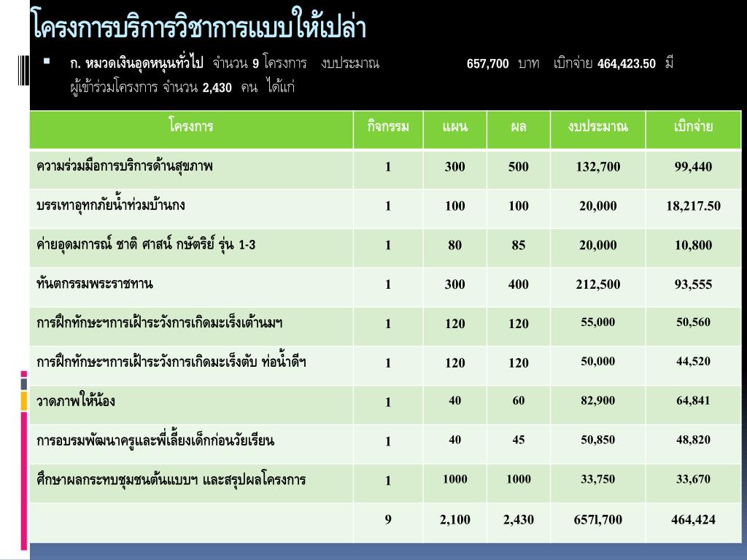747x560 pixels.
Task: Click budget value 50,850
Action: 598,440
